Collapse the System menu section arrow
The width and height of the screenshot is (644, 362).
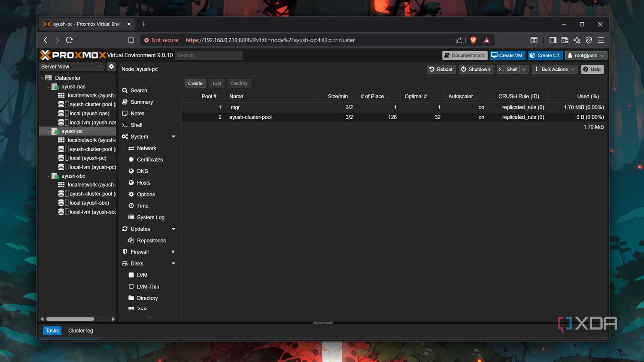[x=173, y=136]
